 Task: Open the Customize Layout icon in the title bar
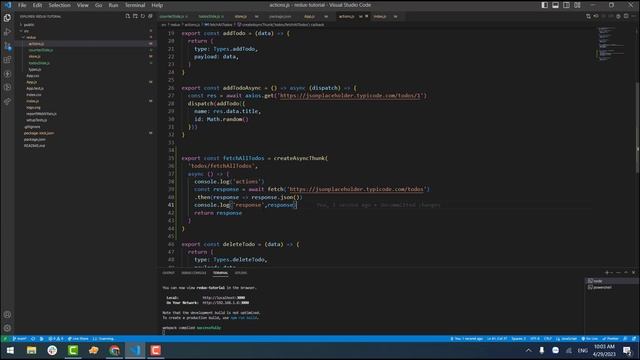pyautogui.click(x=577, y=5)
